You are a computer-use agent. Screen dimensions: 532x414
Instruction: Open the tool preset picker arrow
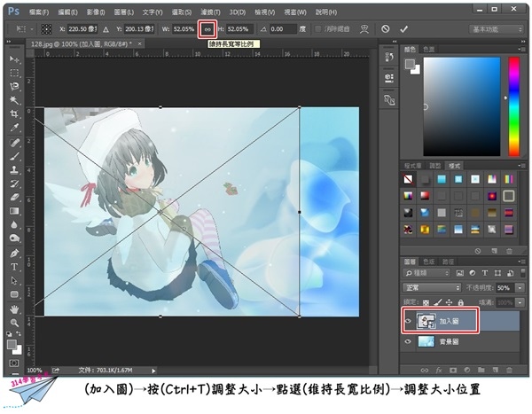(32, 29)
